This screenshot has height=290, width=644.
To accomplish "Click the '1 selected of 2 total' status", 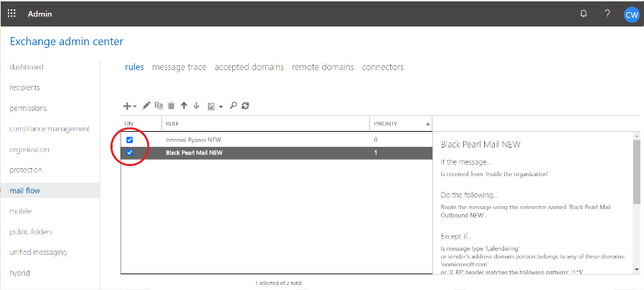I will (x=278, y=283).
